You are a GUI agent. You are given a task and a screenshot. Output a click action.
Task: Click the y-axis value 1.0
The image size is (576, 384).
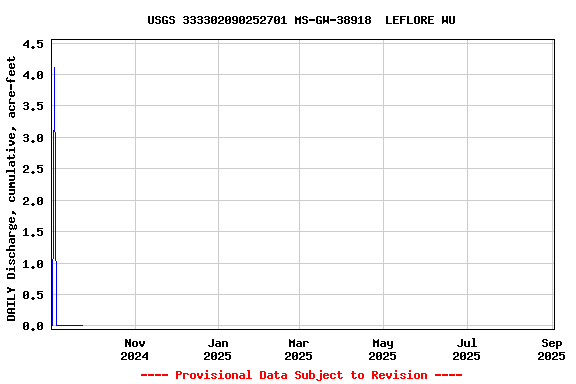33,264
